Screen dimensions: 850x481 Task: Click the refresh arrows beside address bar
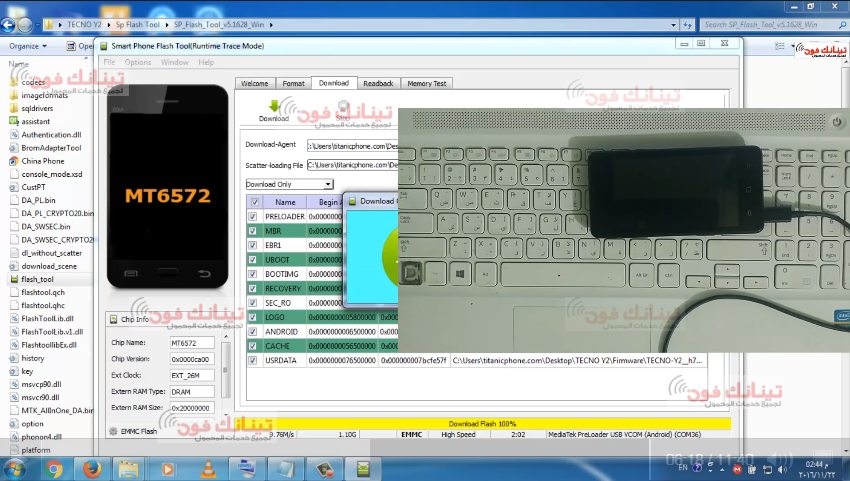[x=687, y=25]
